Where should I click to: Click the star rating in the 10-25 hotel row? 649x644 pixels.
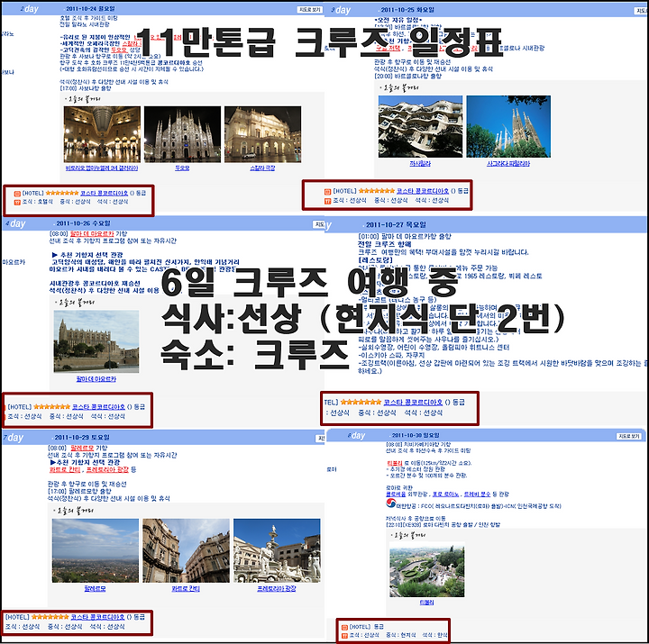[376, 191]
